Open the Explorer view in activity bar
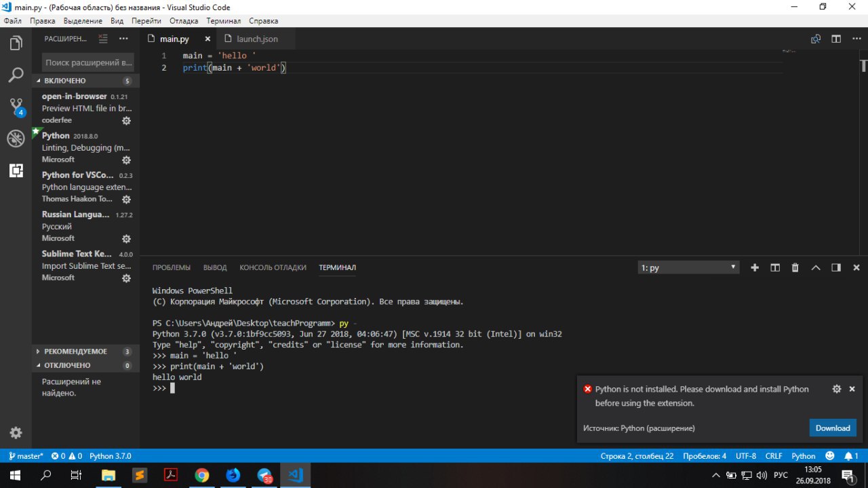Image resolution: width=868 pixels, height=488 pixels. (16, 43)
